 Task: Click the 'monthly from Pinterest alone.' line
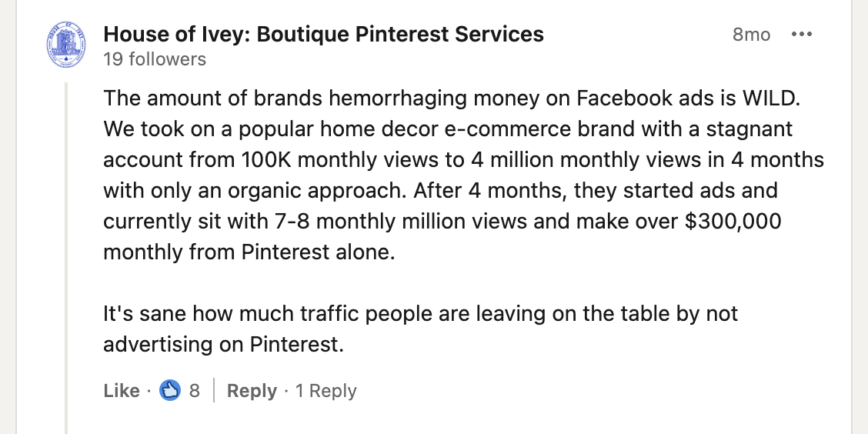[249, 252]
